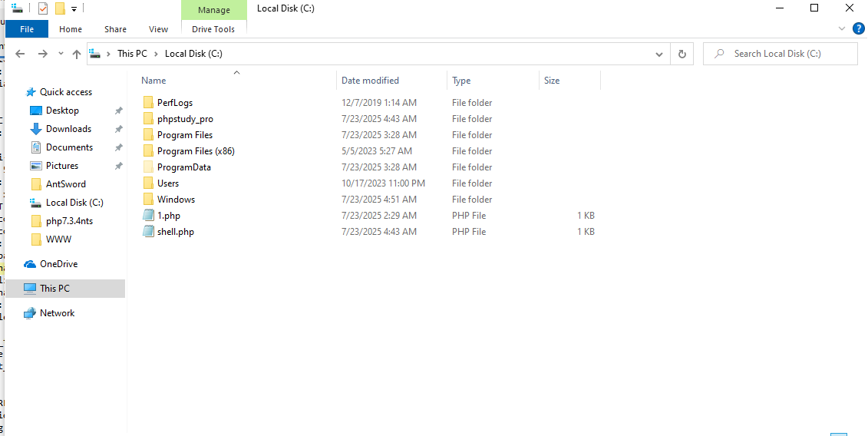This screenshot has width=868, height=436.
Task: Click the 12/7/2019 1:14 AM date cell
Action: (x=379, y=103)
